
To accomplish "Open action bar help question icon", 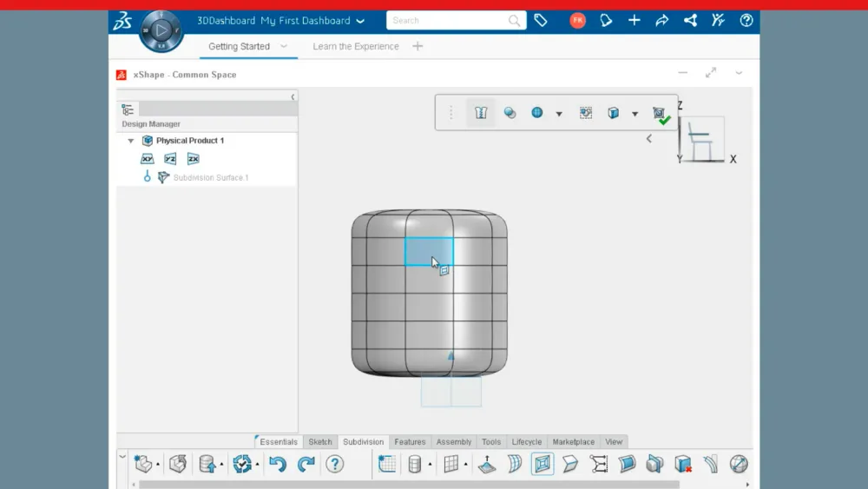I will 334,464.
